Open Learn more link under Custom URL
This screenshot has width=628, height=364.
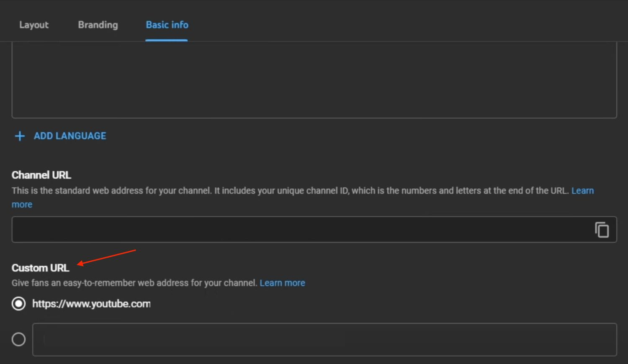pyautogui.click(x=282, y=283)
